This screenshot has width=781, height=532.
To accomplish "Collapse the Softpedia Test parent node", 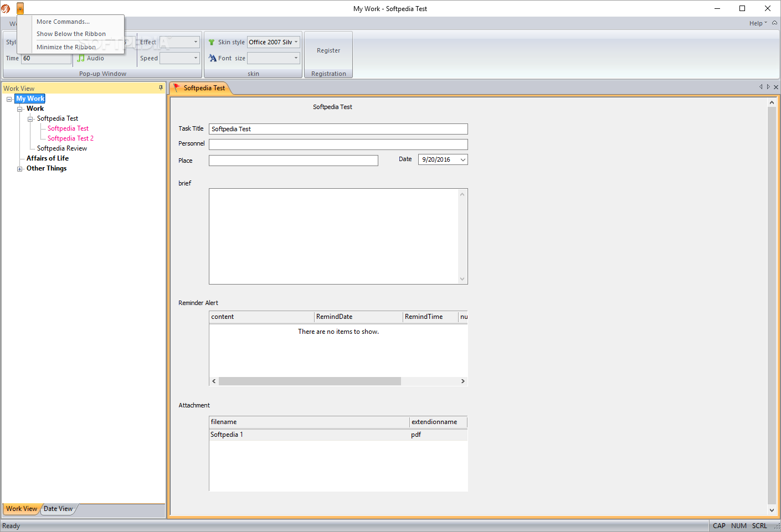I will tap(30, 119).
